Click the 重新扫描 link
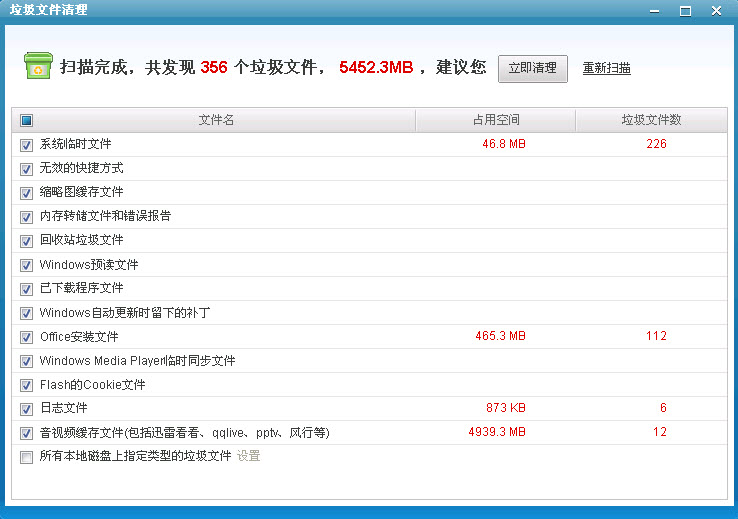 pos(606,69)
